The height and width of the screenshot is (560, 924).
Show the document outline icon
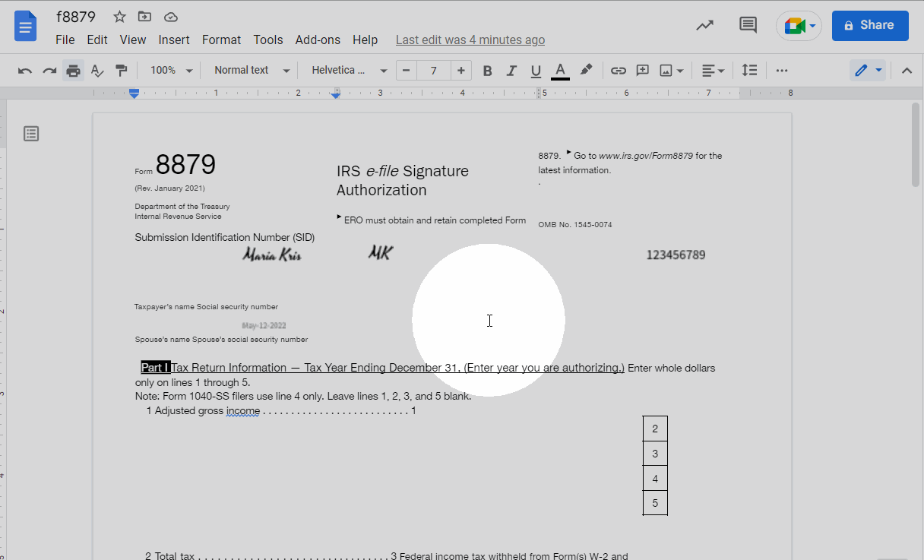tap(31, 134)
